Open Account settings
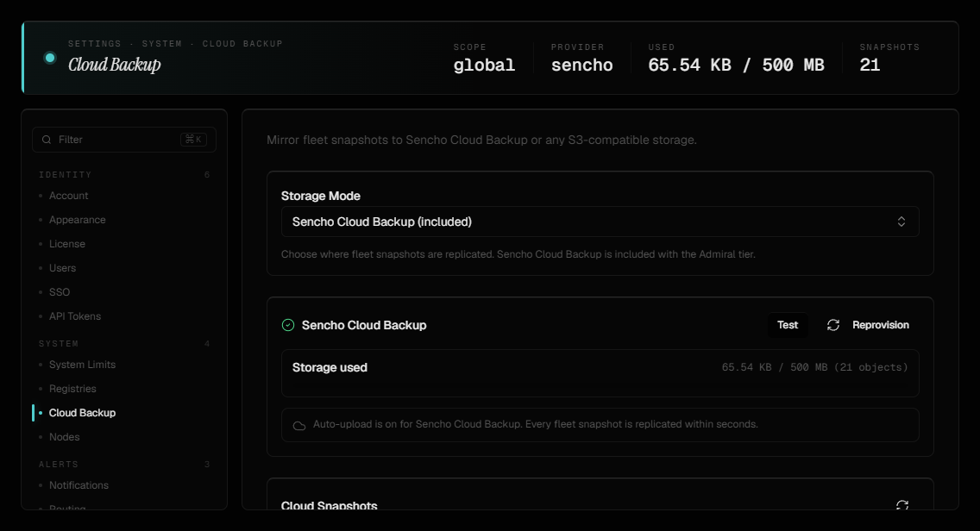 pos(69,196)
